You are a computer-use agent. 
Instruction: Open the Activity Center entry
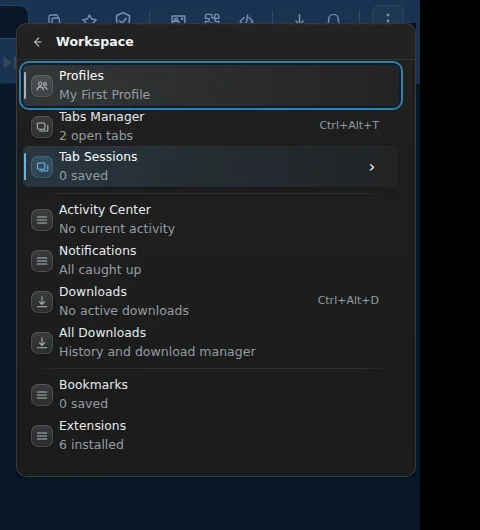pyautogui.click(x=211, y=219)
